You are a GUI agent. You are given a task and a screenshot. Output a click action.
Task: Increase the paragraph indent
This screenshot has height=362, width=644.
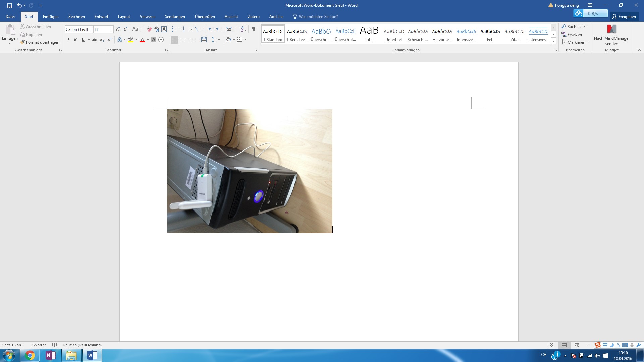point(219,29)
